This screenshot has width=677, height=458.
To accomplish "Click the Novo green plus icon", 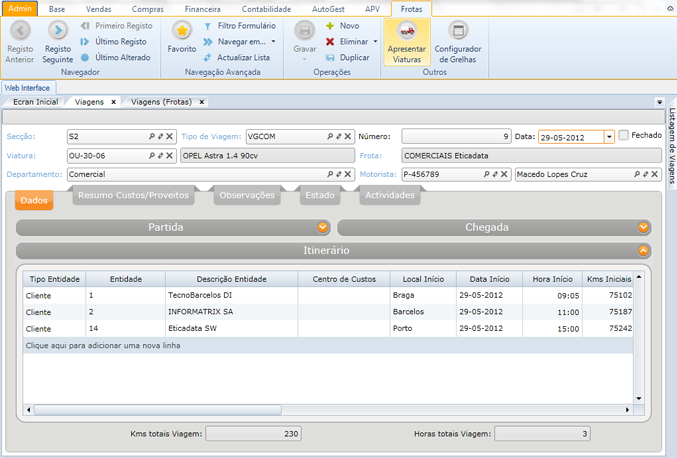I will 330,25.
